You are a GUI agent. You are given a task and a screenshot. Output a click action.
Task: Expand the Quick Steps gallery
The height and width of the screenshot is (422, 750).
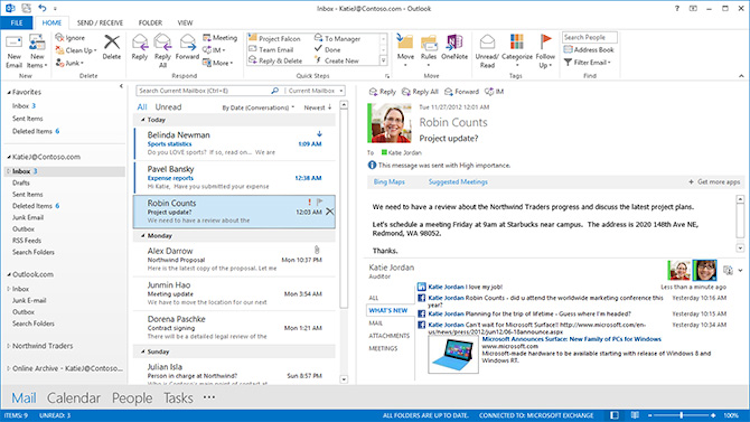[383, 61]
